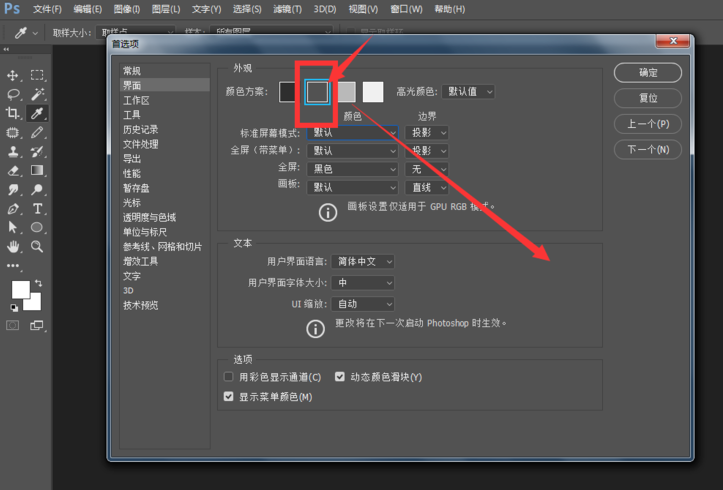This screenshot has height=490, width=723.
Task: Swap foreground and background colors
Action: tap(39, 283)
